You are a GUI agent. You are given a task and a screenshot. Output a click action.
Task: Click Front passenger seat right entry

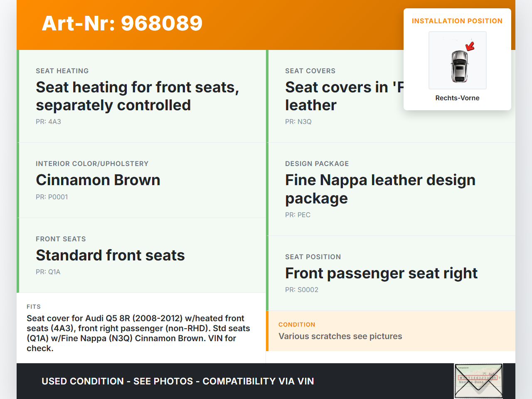tap(381, 273)
